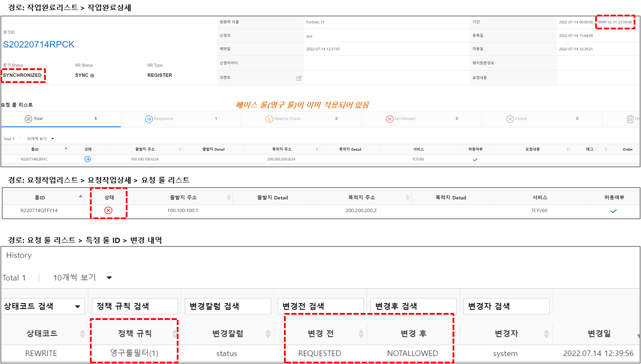The width and height of the screenshot is (641, 364).
Task: Click the REGISTER SR Type value
Action: 159,75
